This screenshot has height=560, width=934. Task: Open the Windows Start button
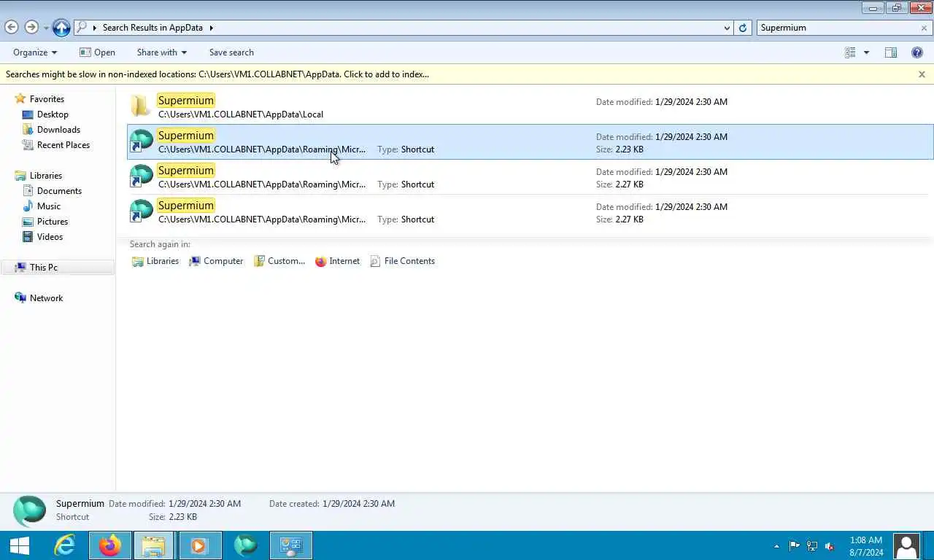(19, 545)
